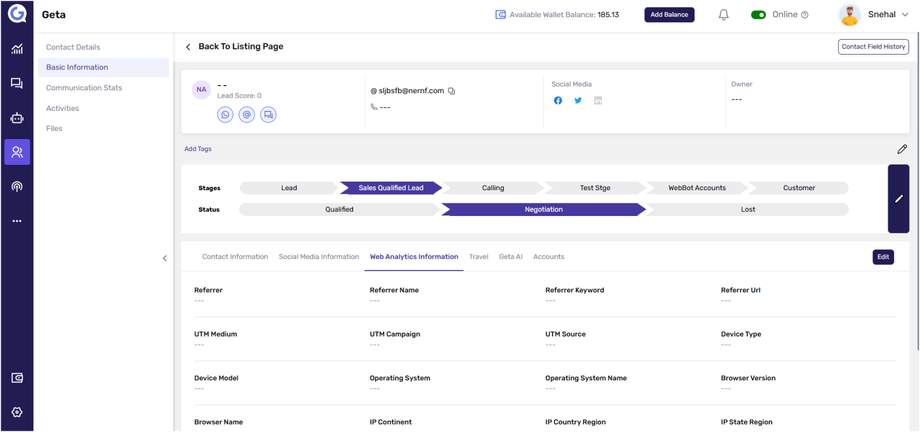Toggle the Online status switch

tap(758, 15)
